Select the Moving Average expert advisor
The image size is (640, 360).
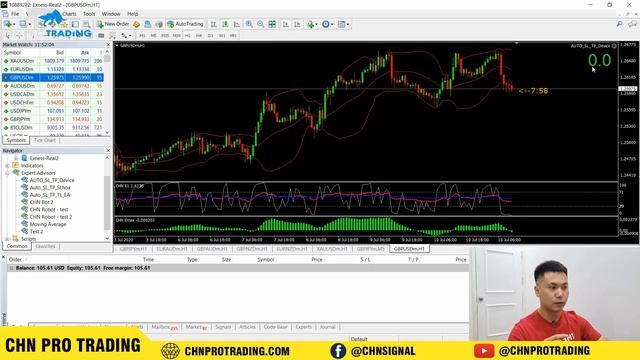coord(48,224)
